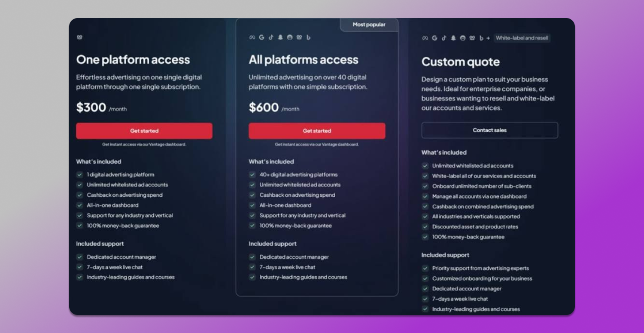The width and height of the screenshot is (644, 333).
Task: Open the Contact sales button
Action: click(489, 130)
